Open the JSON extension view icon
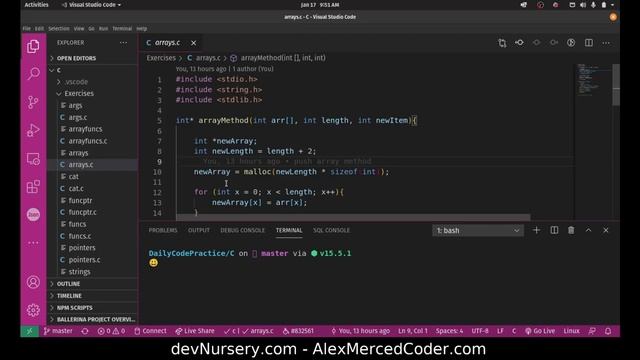This screenshot has height=360, width=640. point(33,214)
